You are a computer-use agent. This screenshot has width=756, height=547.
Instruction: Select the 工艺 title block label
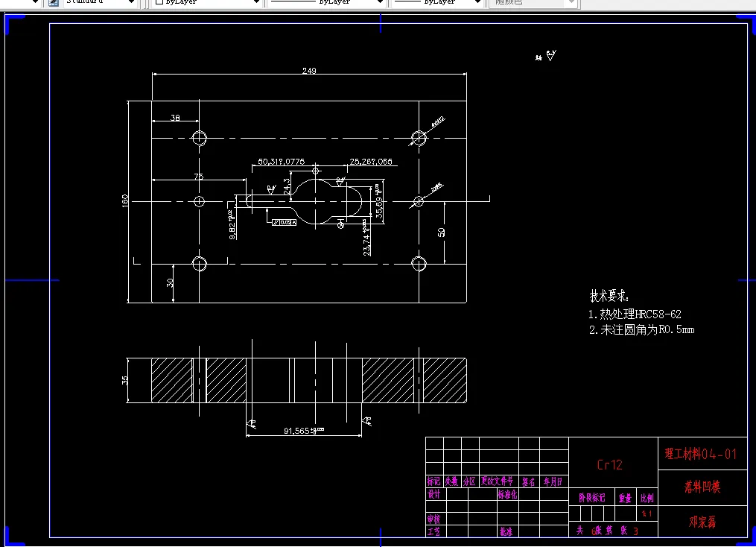434,531
